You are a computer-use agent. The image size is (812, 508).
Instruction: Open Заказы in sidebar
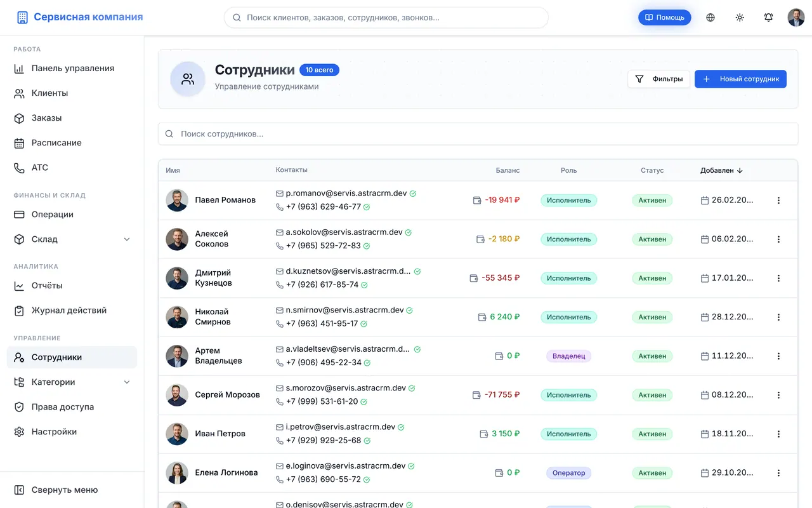point(72,118)
